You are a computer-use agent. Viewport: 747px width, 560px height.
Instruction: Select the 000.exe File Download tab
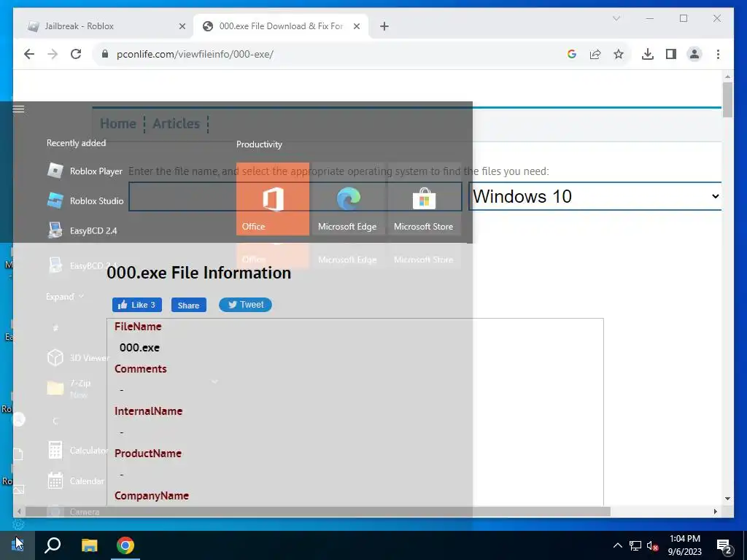(281, 26)
